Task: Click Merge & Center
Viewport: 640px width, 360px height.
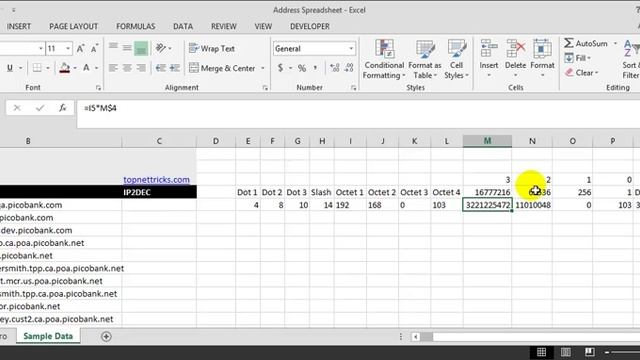Action: (x=222, y=68)
